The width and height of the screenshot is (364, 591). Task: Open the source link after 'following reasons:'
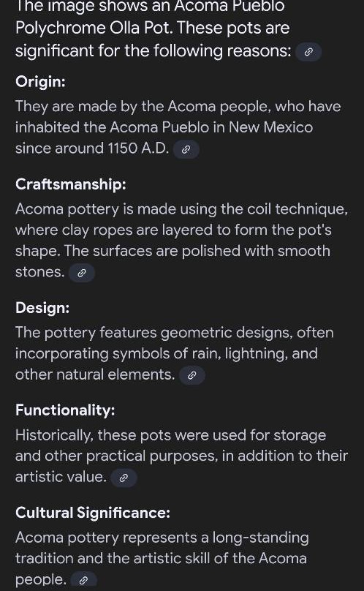(x=308, y=52)
